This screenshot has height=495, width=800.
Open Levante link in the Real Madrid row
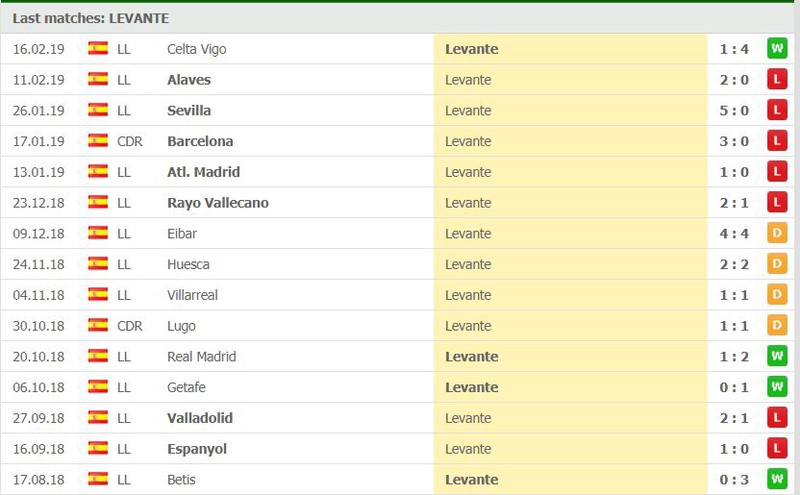471,357
